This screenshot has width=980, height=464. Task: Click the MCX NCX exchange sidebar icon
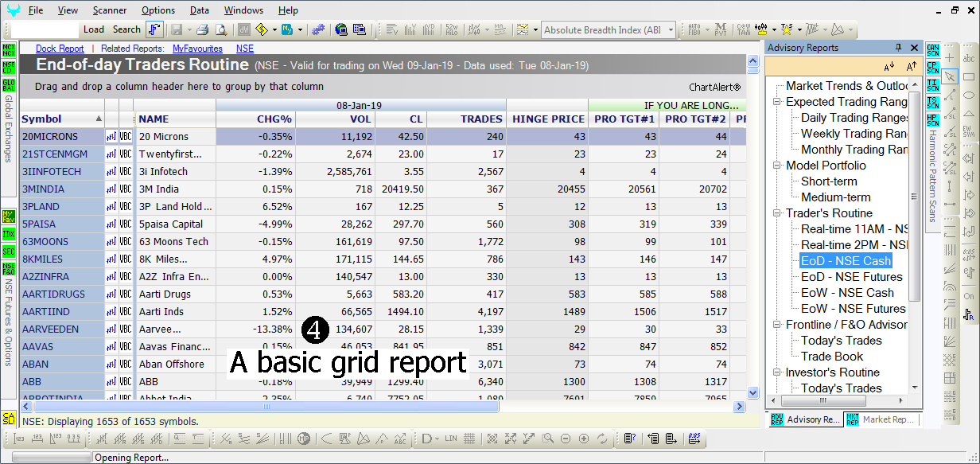pyautogui.click(x=9, y=49)
